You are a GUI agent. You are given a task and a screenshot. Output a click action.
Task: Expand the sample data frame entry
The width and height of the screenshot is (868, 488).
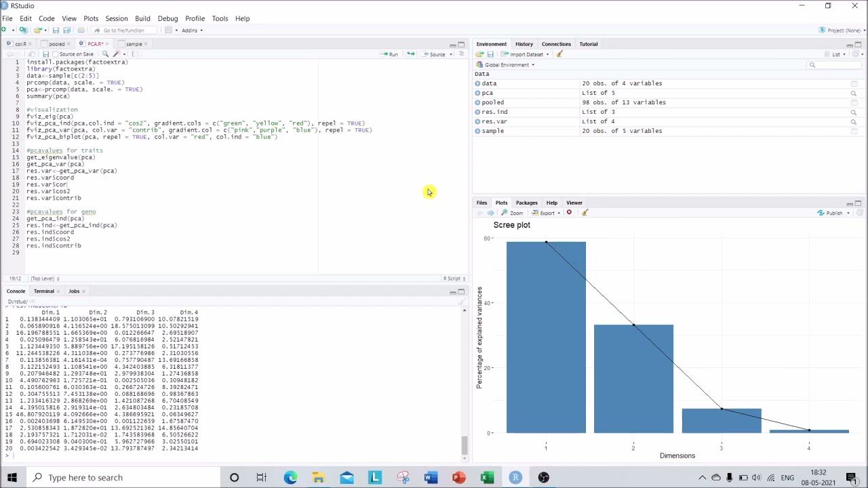point(478,131)
